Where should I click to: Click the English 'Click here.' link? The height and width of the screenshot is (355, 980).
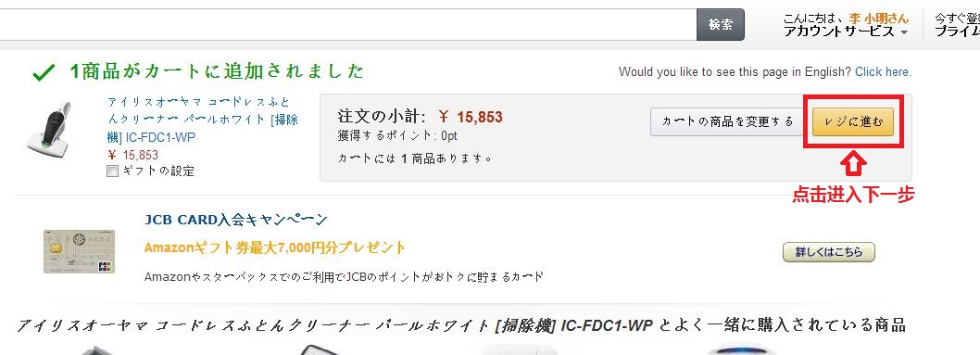[x=883, y=72]
